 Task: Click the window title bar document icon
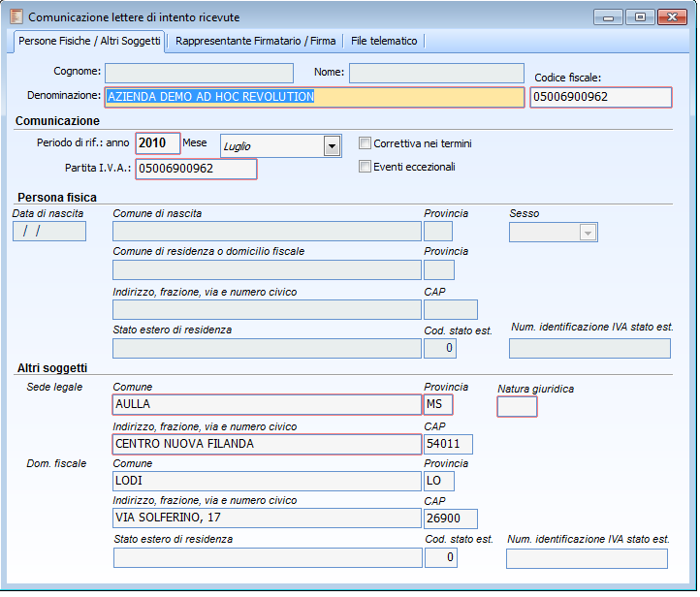pos(16,16)
